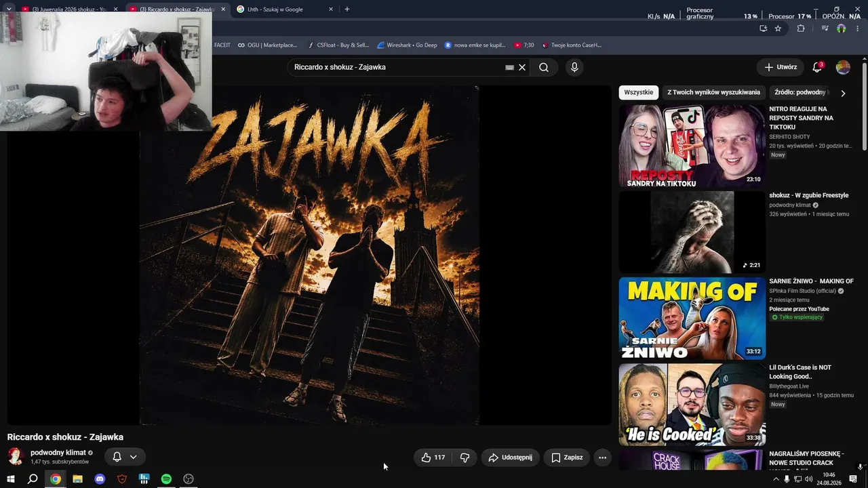Open the 'CSFloat - Buy & Sell' bookmark

tap(338, 45)
